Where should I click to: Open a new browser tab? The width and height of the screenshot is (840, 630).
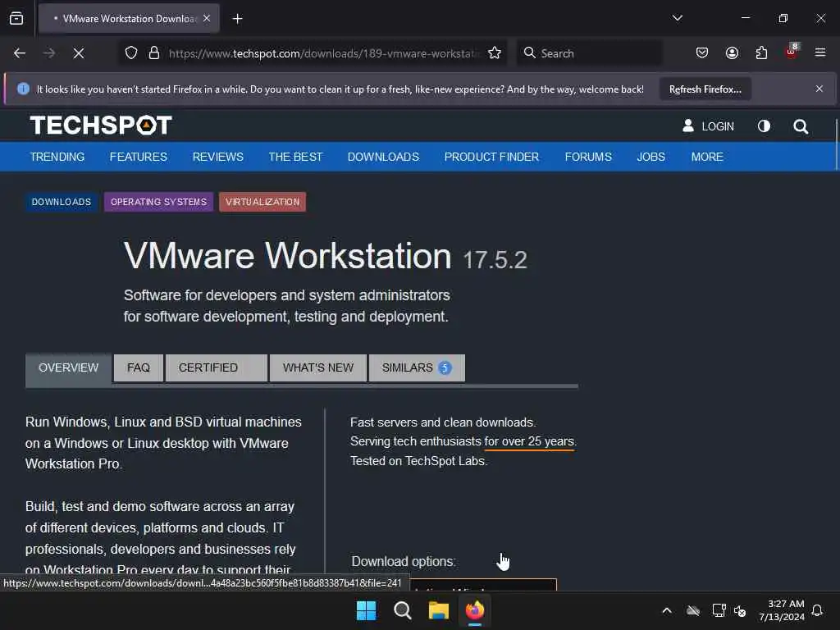(237, 19)
